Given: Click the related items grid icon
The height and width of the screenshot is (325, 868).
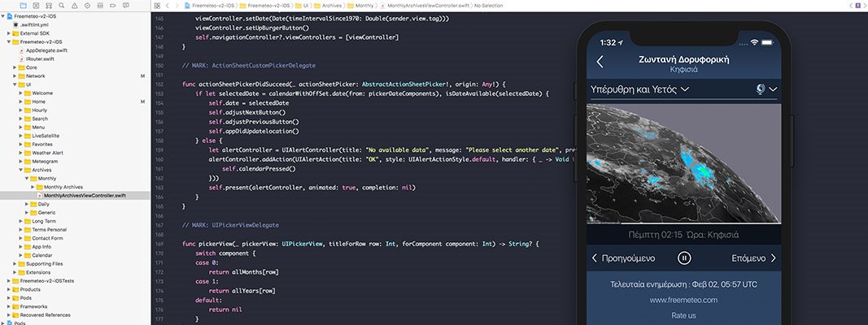Looking at the screenshot, I should click(157, 5).
